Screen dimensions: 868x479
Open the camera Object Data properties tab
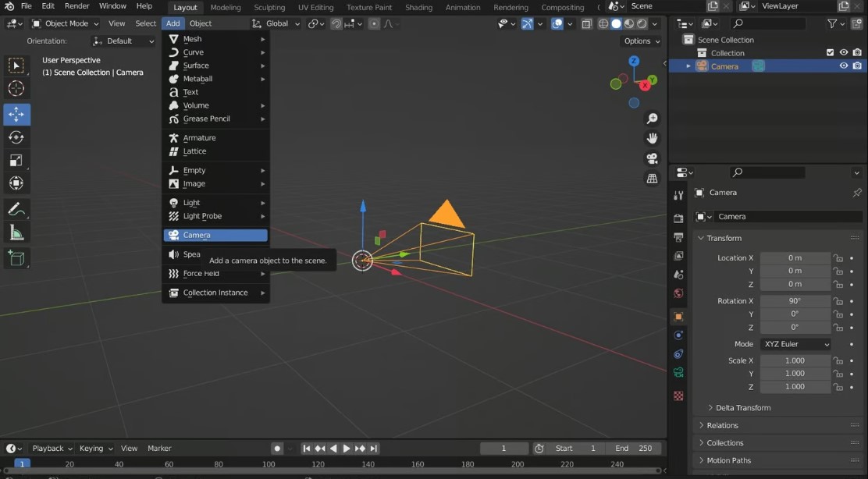[x=678, y=372]
